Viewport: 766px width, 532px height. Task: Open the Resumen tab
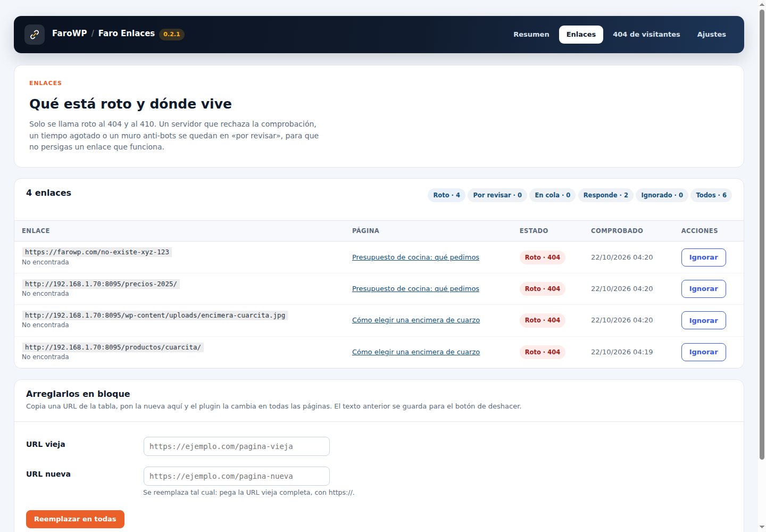click(531, 35)
